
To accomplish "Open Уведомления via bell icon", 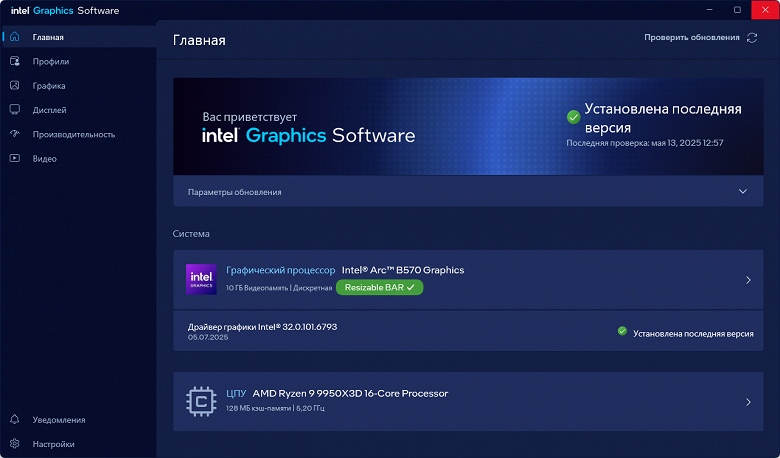I will [x=14, y=419].
